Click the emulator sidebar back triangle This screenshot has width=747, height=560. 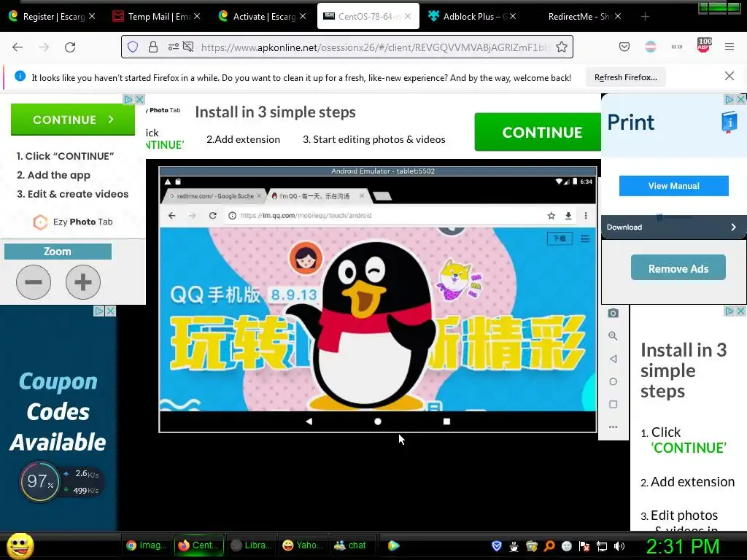(613, 359)
